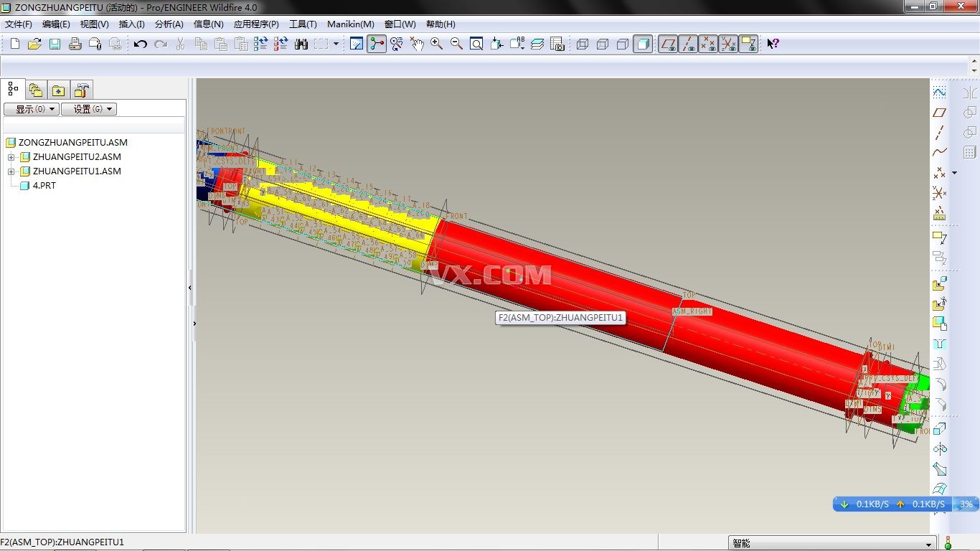This screenshot has width=980, height=551.
Task: Click the Layers stack icon
Action: point(537,44)
